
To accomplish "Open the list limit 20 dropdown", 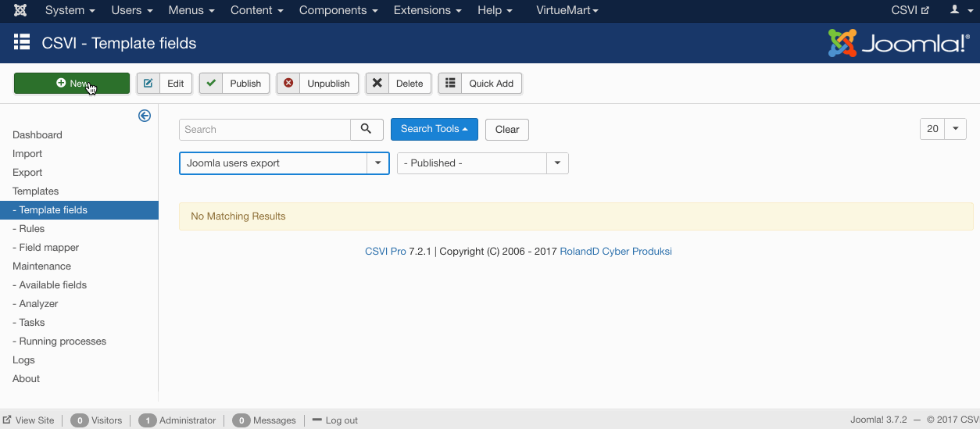I will [943, 129].
